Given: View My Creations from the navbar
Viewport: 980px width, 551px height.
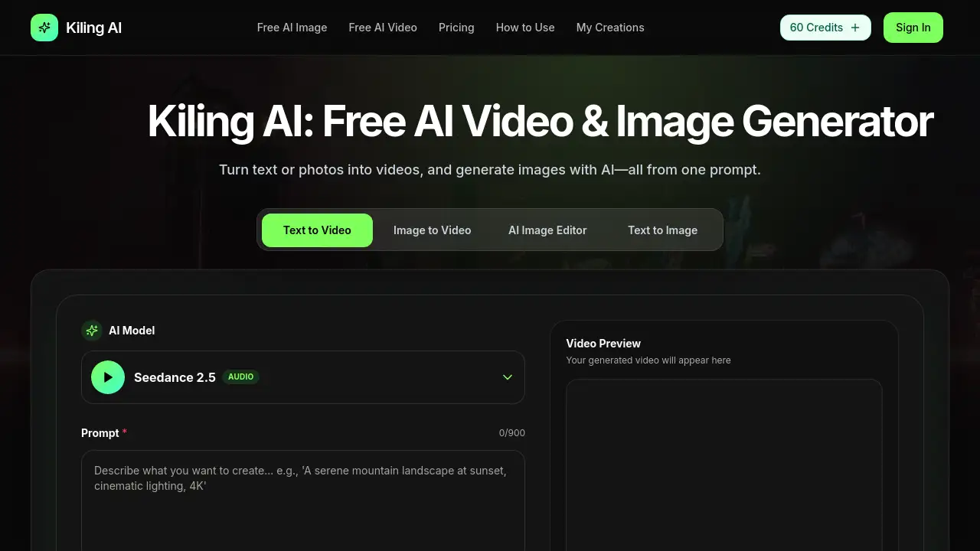Looking at the screenshot, I should tap(610, 28).
